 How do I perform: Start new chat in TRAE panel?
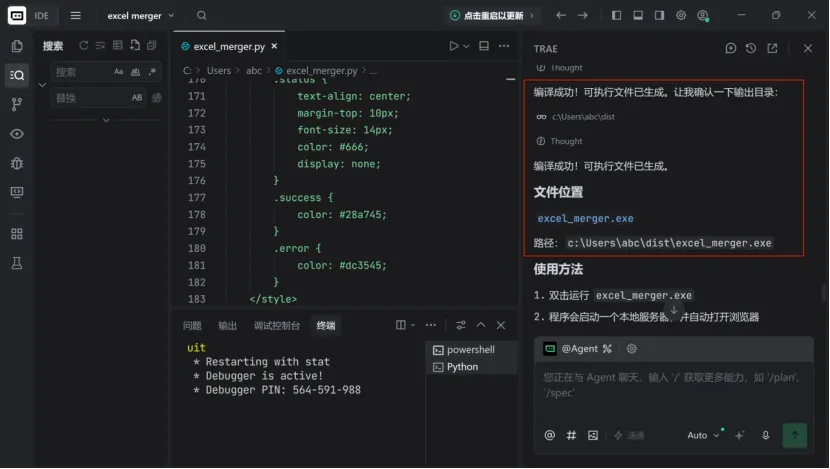[730, 48]
